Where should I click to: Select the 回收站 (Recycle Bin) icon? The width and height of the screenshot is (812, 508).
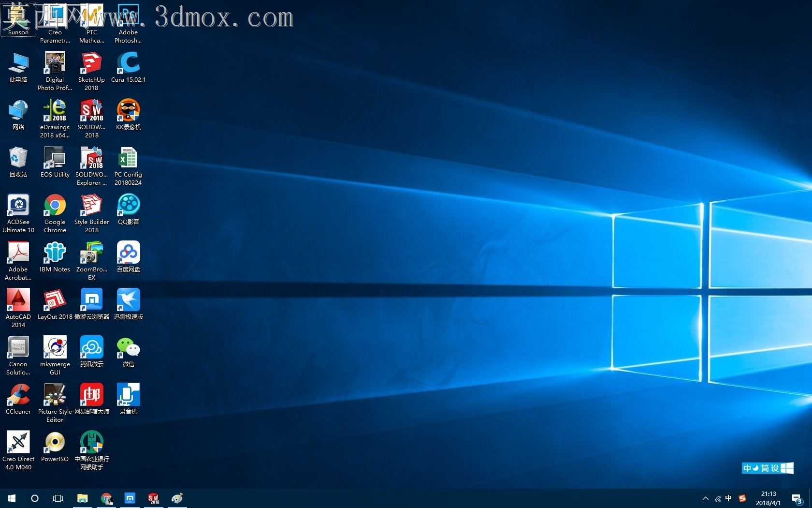point(18,162)
